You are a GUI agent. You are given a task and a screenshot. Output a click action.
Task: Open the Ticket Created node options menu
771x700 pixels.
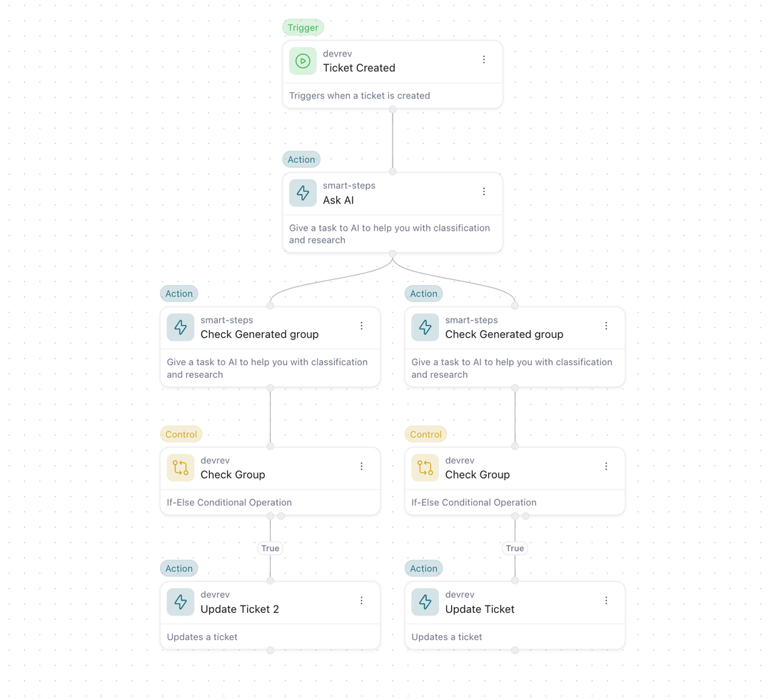(x=483, y=61)
